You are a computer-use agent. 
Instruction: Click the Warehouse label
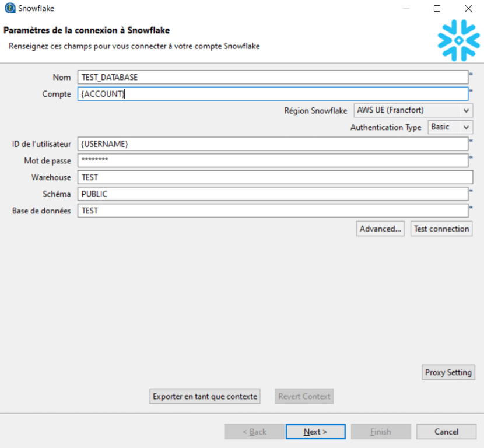tap(51, 177)
